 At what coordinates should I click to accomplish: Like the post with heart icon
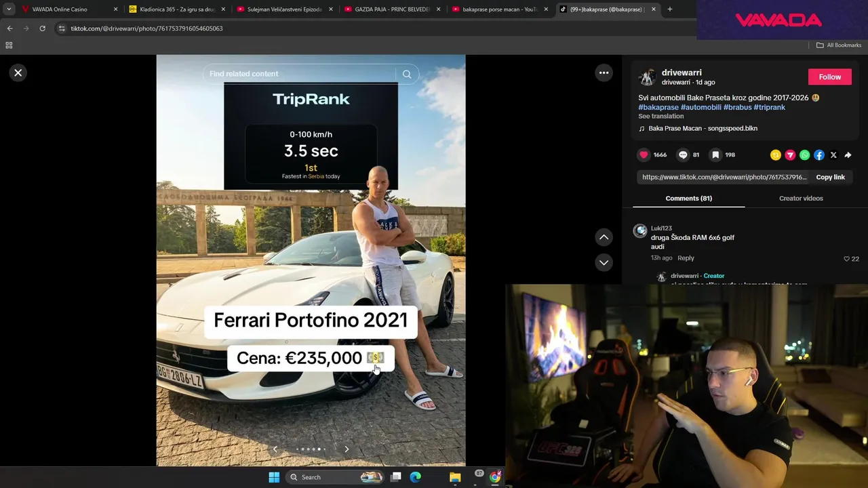(x=644, y=155)
